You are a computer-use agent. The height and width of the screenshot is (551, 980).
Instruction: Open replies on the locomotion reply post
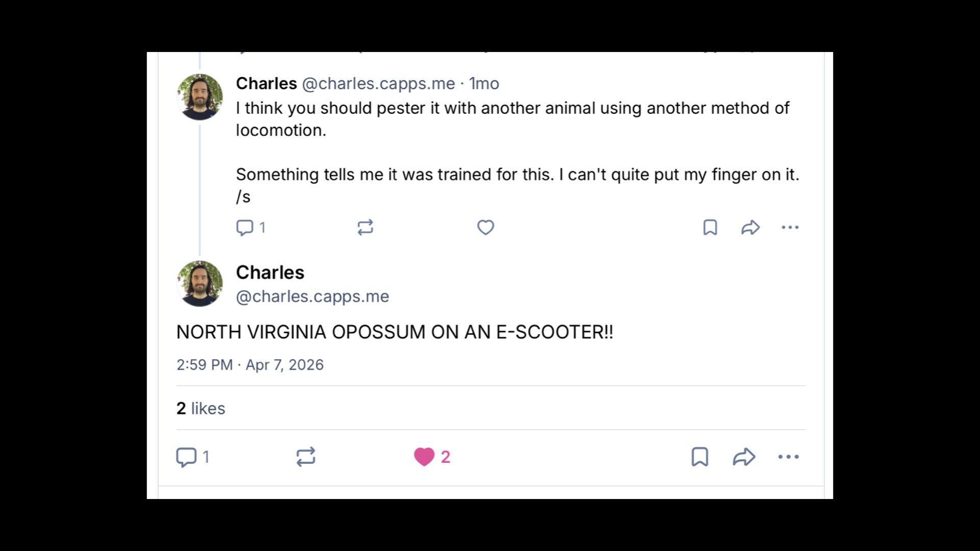(251, 228)
